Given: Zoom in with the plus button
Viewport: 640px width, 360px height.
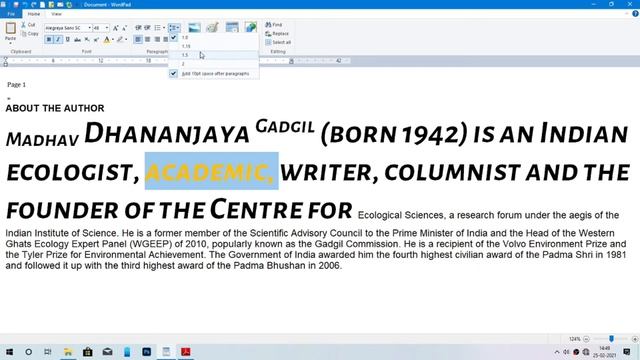Looking at the screenshot, I should pos(634,339).
